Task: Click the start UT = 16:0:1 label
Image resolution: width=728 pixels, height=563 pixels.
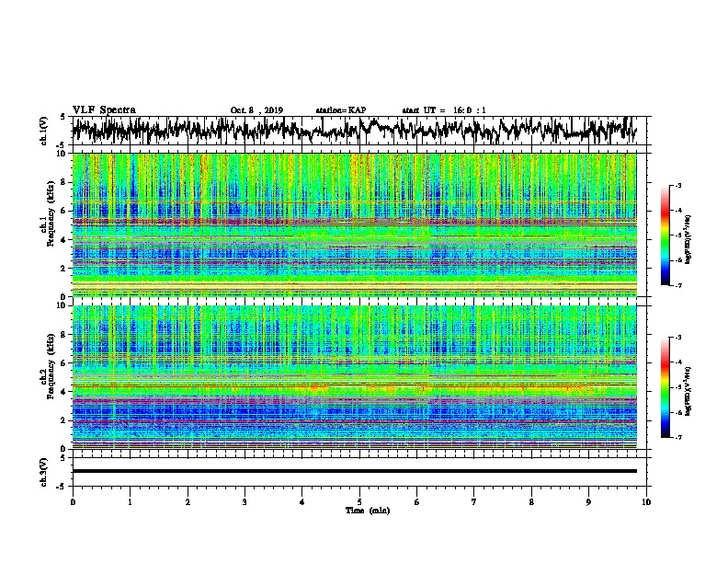Action: (x=444, y=110)
